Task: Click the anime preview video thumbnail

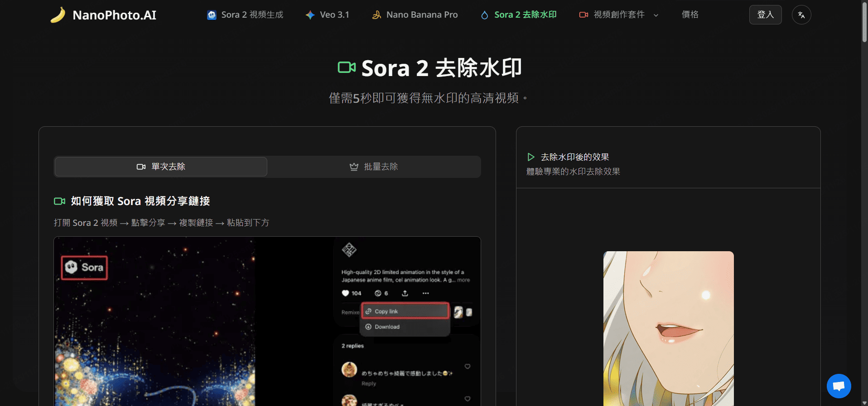Action: tap(668, 329)
